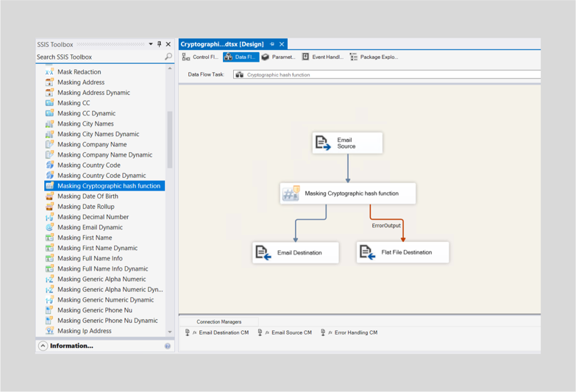Open the Error Handling CM connection manager
Screen dimensions: 576x392
coord(355,332)
